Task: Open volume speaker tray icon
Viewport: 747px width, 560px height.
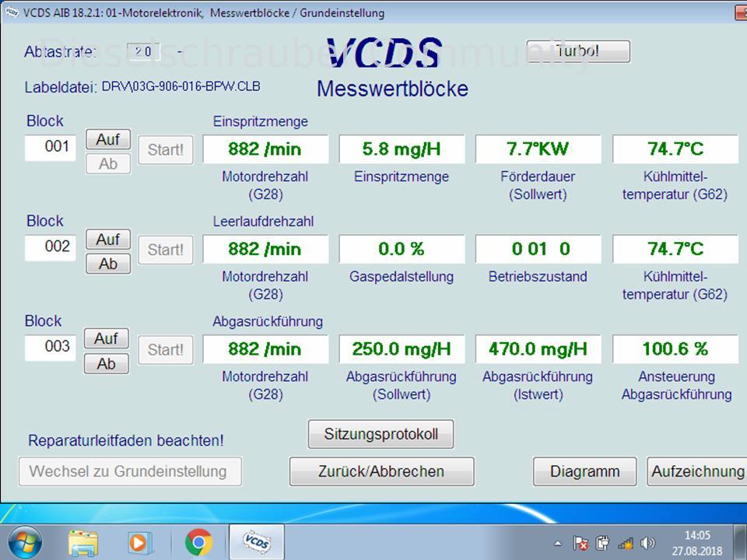Action: coord(648,543)
